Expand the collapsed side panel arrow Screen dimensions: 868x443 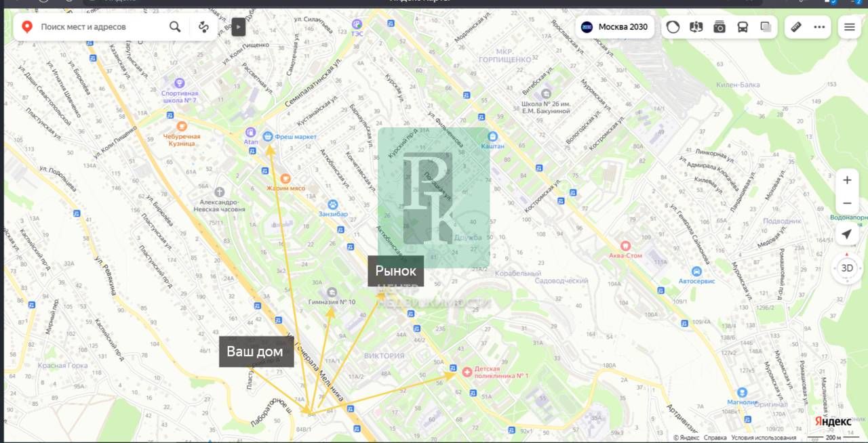tap(238, 27)
